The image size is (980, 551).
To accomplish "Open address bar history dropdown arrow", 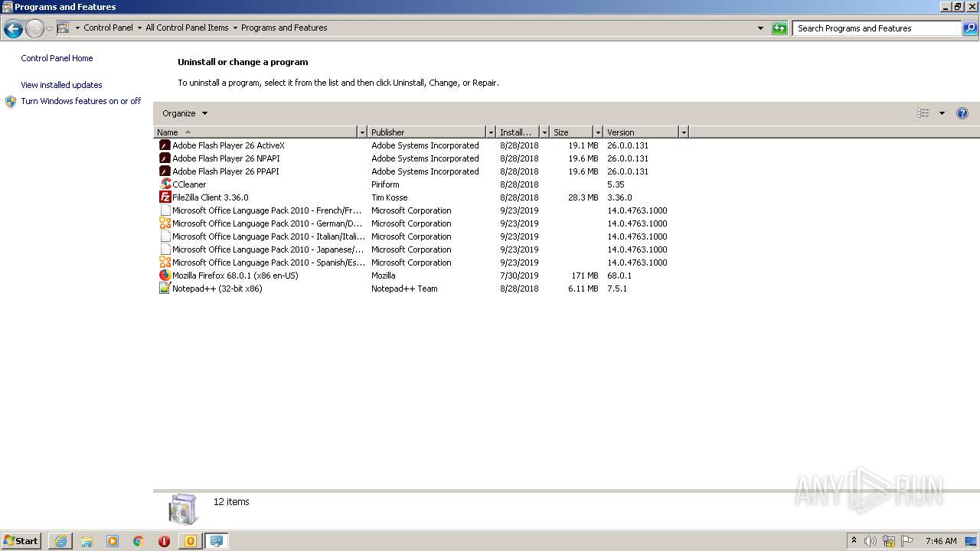I will (760, 28).
